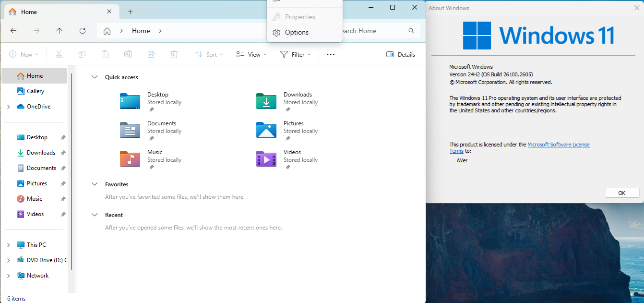The width and height of the screenshot is (644, 303).
Task: Click the Version 24H2 build text
Action: tap(491, 74)
